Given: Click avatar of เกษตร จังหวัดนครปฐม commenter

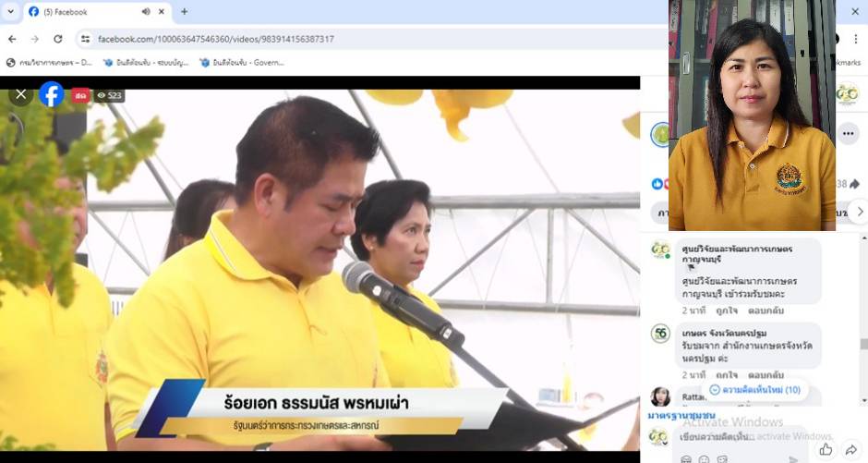Looking at the screenshot, I should click(660, 334).
